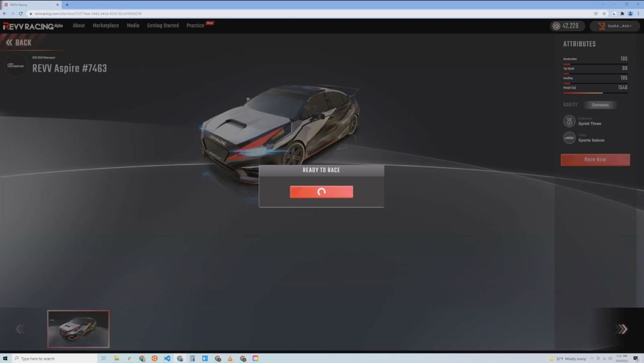Click the taskbar clock showing 1:52 PM
644x363 pixels.
pos(621,358)
